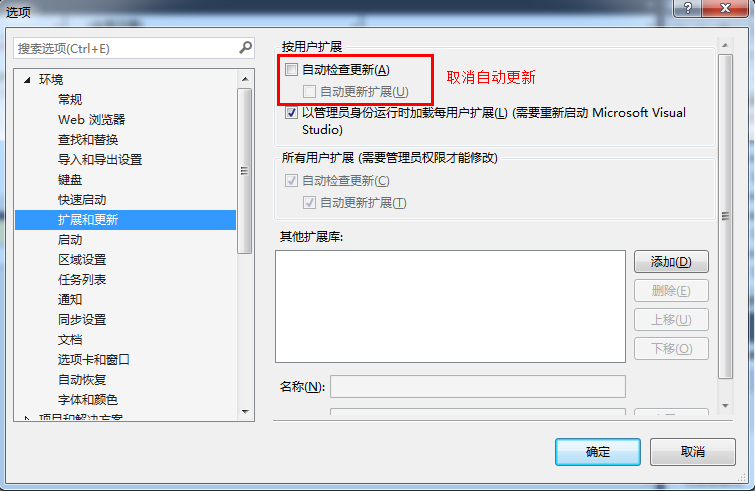Focus the 搜索选项 search box
Screen dimensions: 755x491
click(x=126, y=48)
